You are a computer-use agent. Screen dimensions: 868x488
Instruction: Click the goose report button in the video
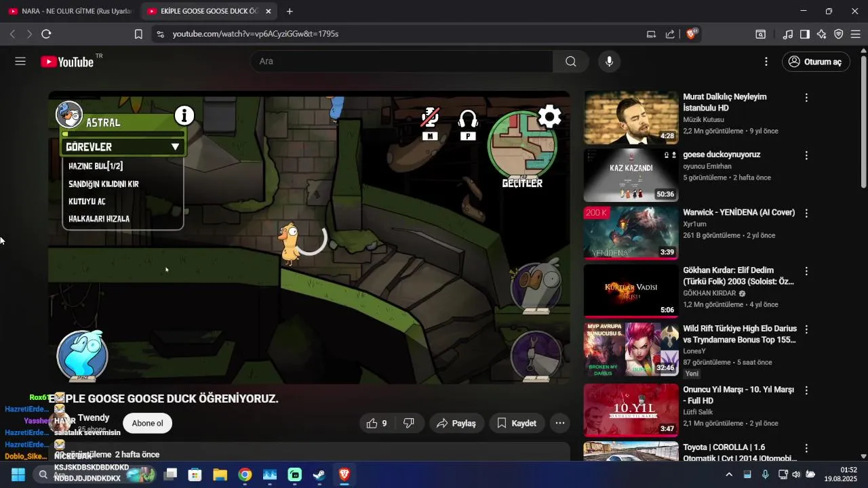point(536,287)
